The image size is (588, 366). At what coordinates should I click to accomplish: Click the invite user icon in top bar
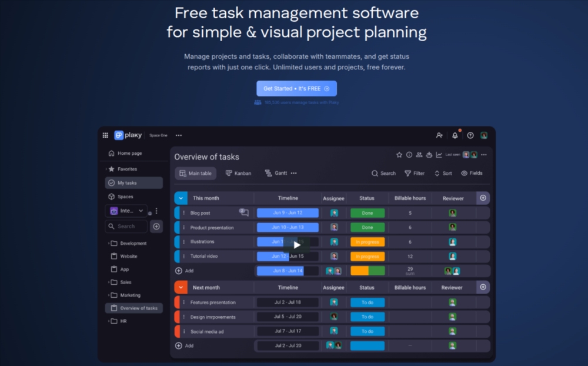coord(439,135)
